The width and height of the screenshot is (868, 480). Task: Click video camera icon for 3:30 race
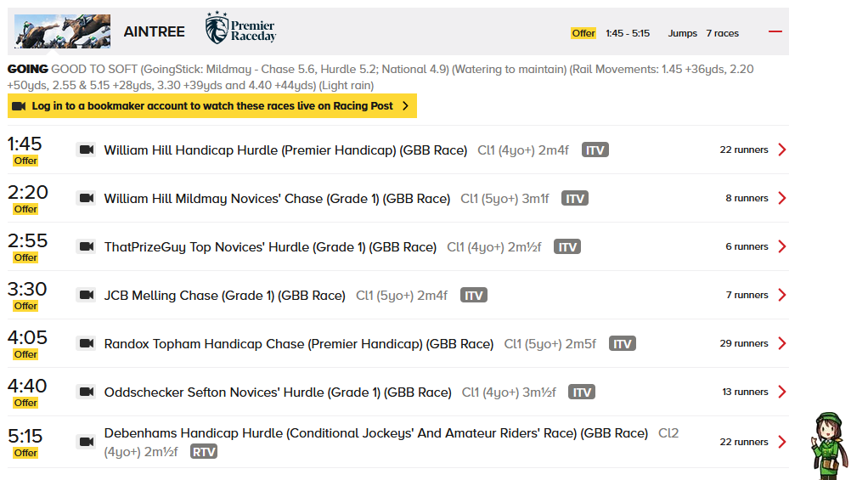tap(86, 295)
